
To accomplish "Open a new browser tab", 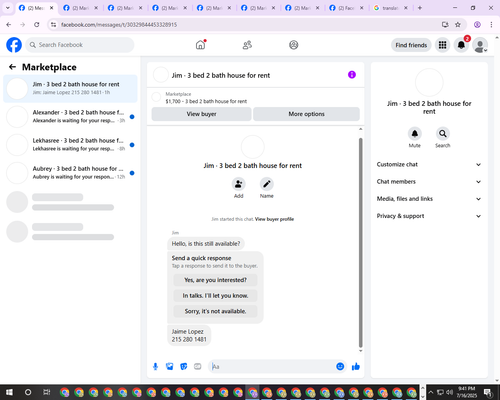I will [x=420, y=8].
